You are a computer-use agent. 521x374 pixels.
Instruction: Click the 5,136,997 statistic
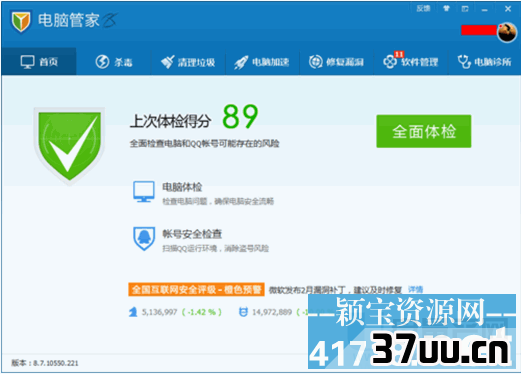(x=159, y=312)
